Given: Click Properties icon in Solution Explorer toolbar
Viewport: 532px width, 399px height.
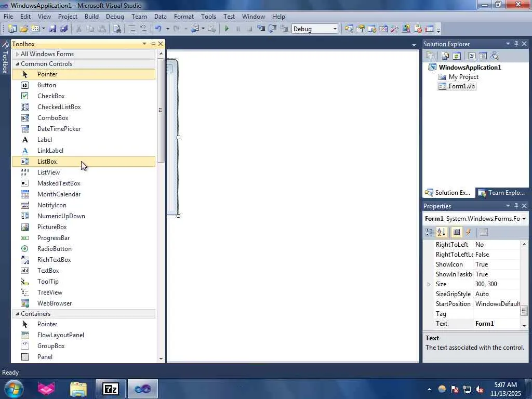Looking at the screenshot, I should pos(431,56).
